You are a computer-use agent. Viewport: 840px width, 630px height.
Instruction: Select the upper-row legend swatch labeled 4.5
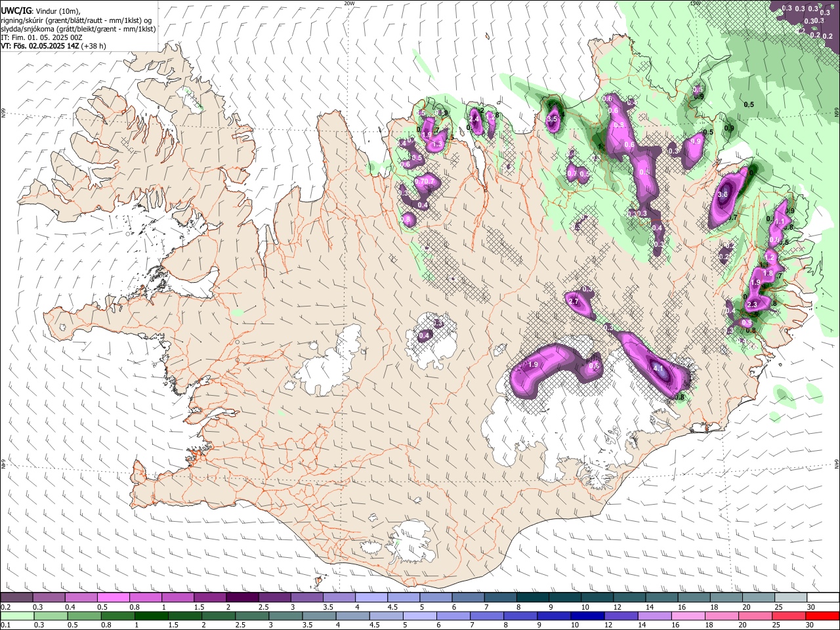pos(403,597)
